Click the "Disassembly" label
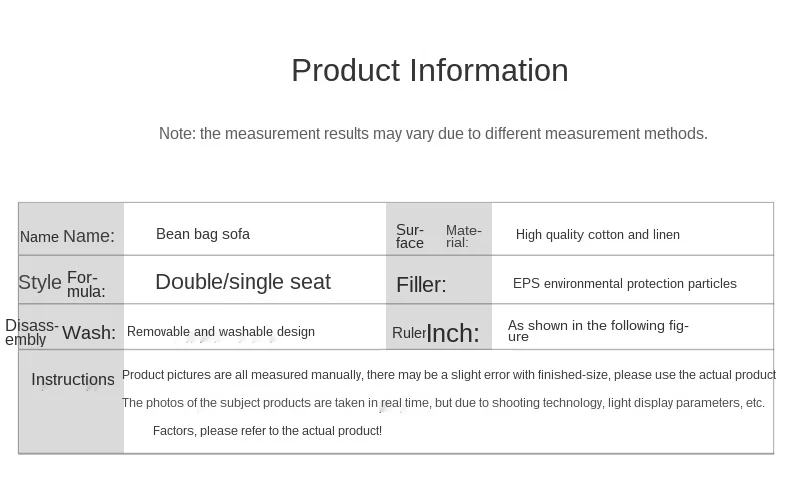This screenshot has width=790, height=485. (x=31, y=332)
